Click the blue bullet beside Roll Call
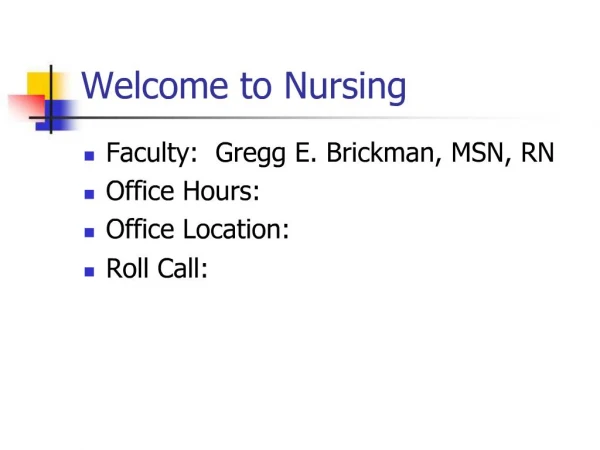The height and width of the screenshot is (450, 600). tap(89, 271)
